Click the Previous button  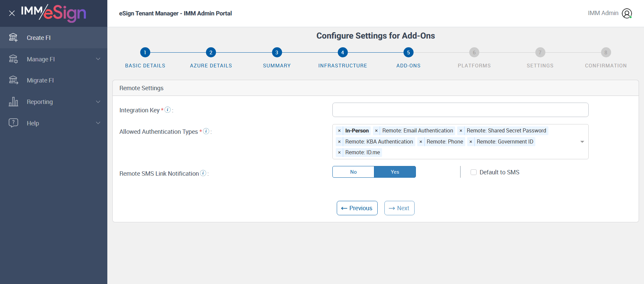[x=357, y=208]
